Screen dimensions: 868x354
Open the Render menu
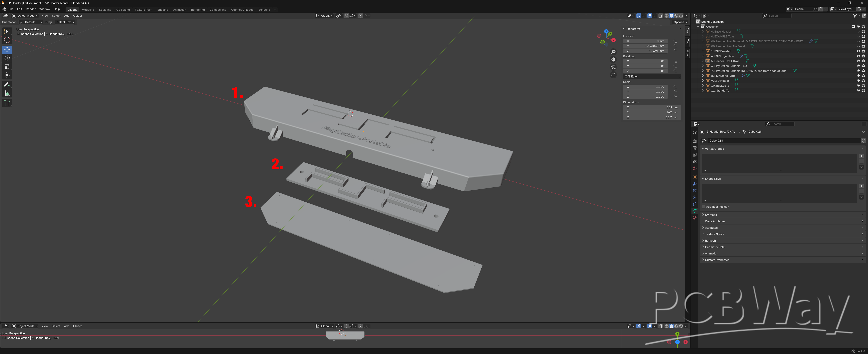point(30,9)
